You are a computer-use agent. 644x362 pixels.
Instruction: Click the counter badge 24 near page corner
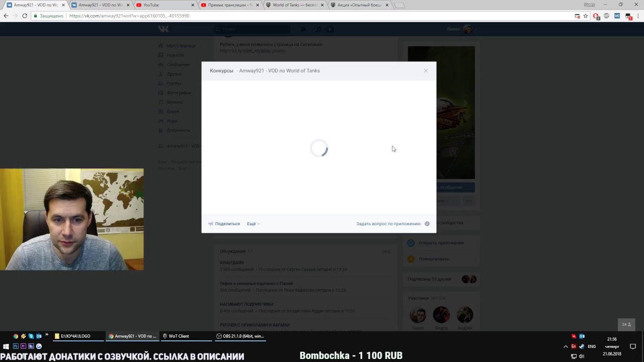click(626, 324)
